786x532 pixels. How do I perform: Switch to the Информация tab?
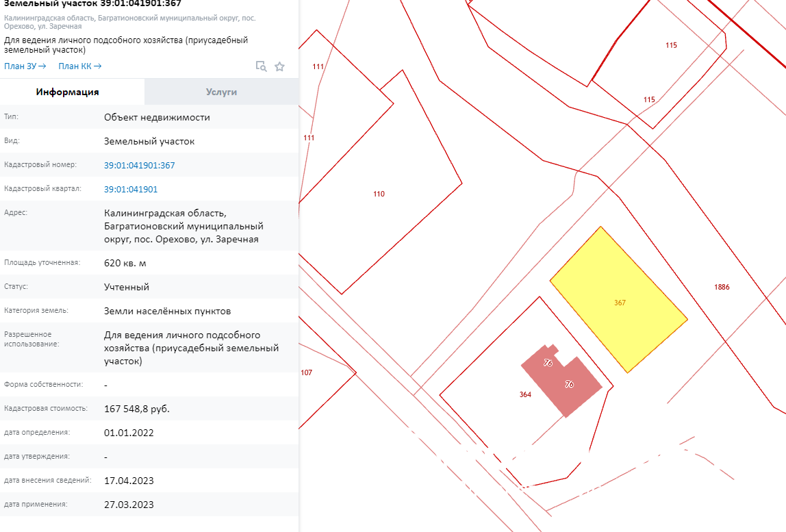(x=68, y=92)
